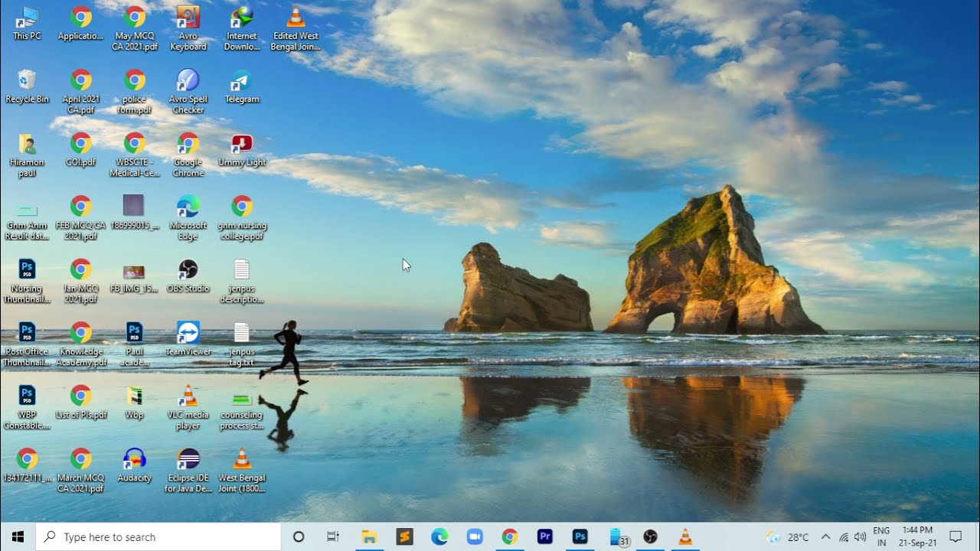Open police form.pdf
The width and height of the screenshot is (980, 551).
135,92
